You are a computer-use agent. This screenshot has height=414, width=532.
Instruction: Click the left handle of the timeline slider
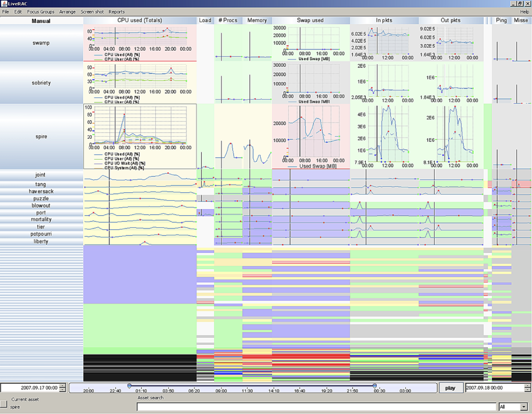(x=129, y=386)
